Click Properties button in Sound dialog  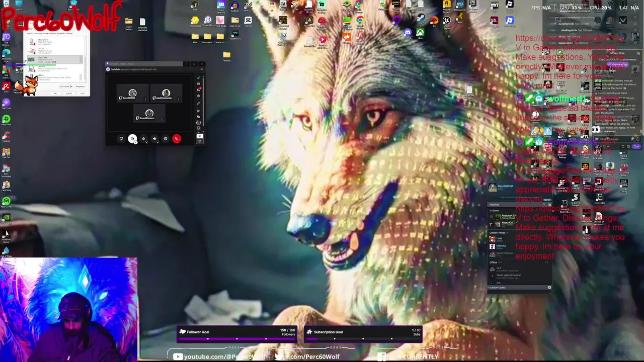(x=79, y=86)
